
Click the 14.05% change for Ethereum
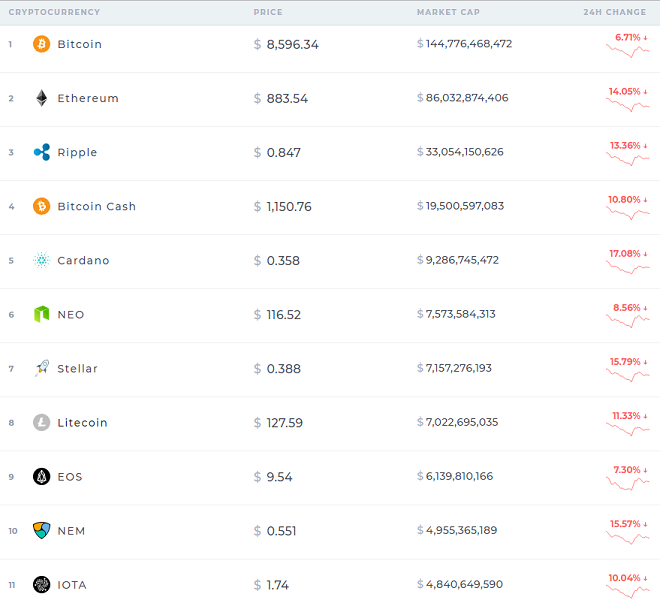click(625, 91)
